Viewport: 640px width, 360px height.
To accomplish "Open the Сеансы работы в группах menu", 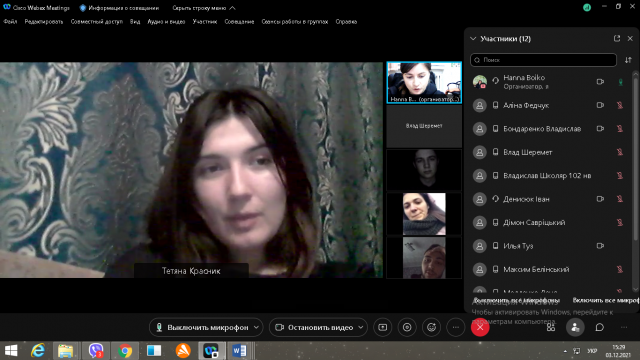I will pyautogui.click(x=295, y=22).
